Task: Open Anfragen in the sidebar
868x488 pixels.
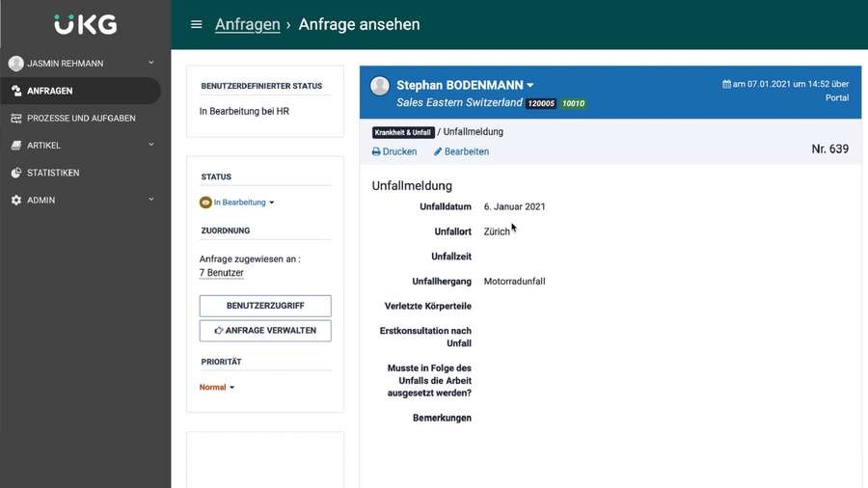Action: [49, 91]
